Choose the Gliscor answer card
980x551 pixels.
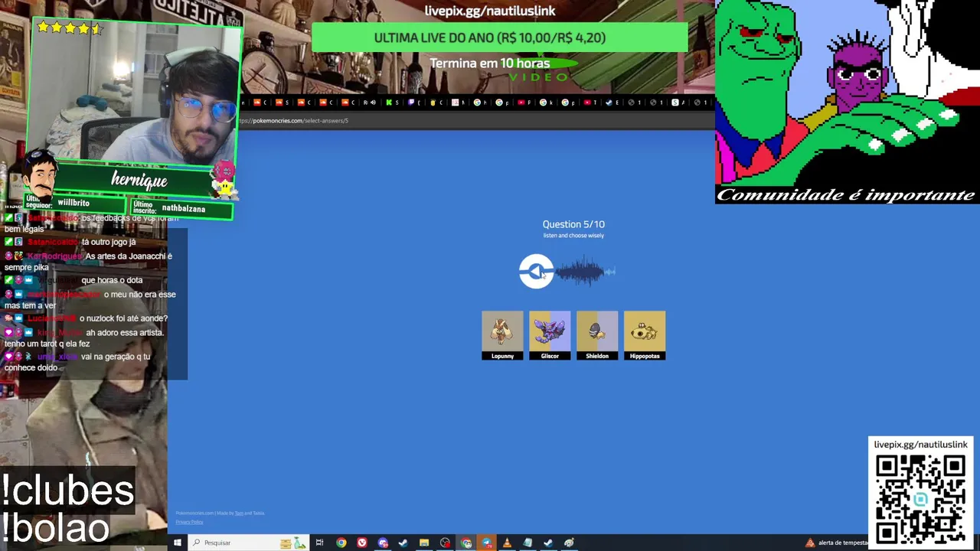click(x=550, y=335)
